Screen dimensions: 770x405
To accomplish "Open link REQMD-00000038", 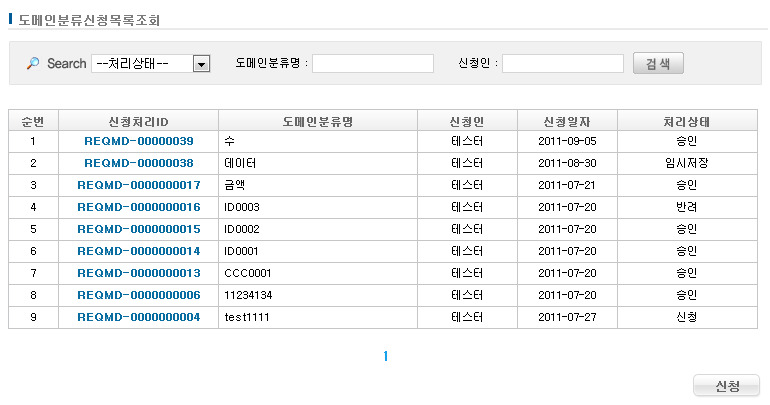I will click(139, 163).
